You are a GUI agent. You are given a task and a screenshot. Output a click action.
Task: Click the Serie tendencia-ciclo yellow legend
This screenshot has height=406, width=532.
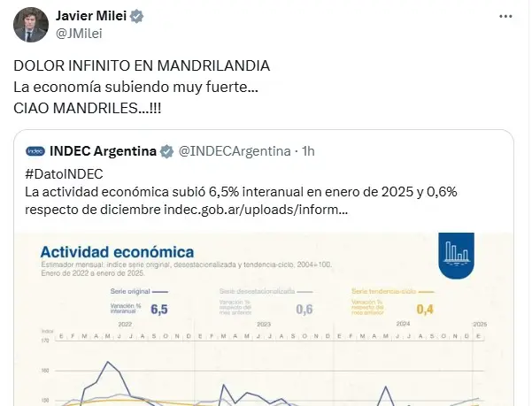point(392,291)
